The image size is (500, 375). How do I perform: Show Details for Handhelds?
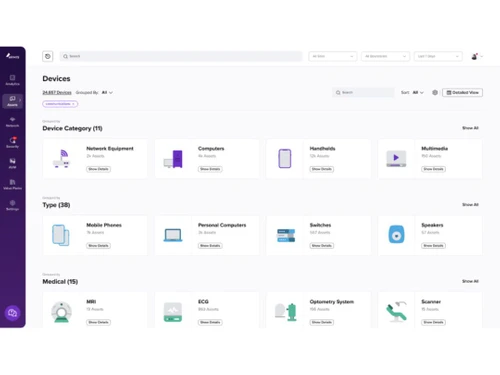pyautogui.click(x=322, y=169)
